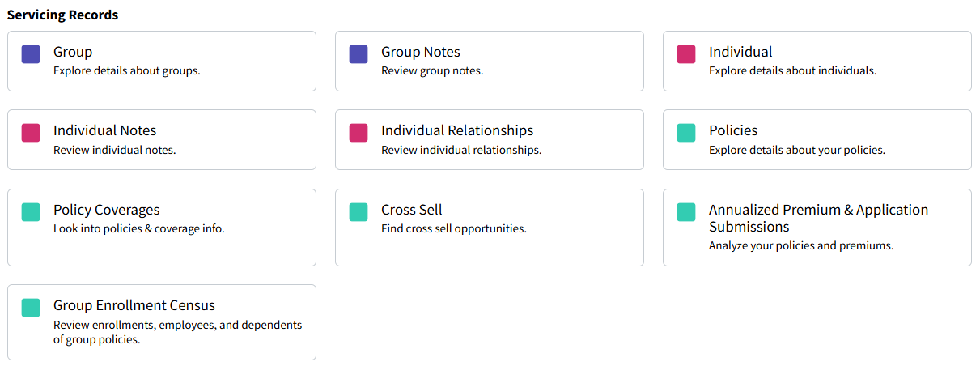Viewport: 980px width, 366px height.
Task: Go to Individual Relationships heading
Action: point(457,130)
